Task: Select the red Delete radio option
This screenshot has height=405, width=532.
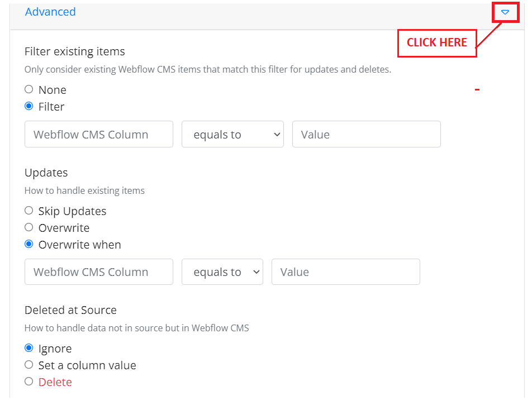Action: pos(29,382)
